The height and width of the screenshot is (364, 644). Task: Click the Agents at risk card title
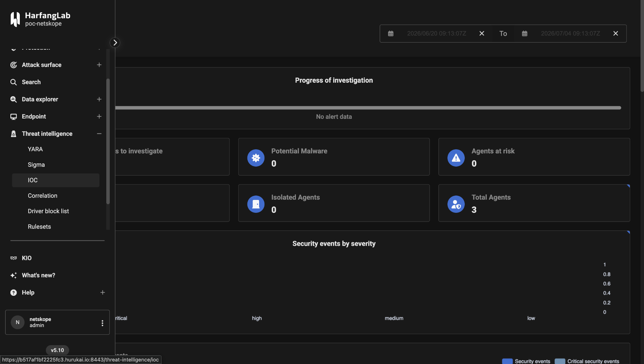click(x=493, y=151)
